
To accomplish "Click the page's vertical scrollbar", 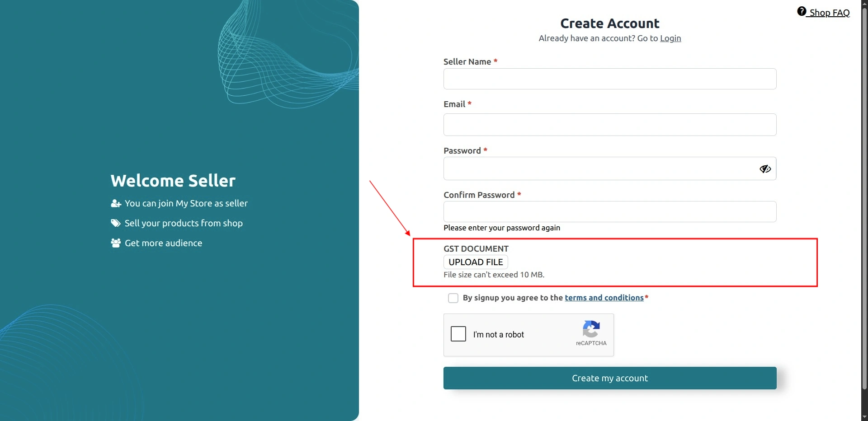I will click(864, 199).
